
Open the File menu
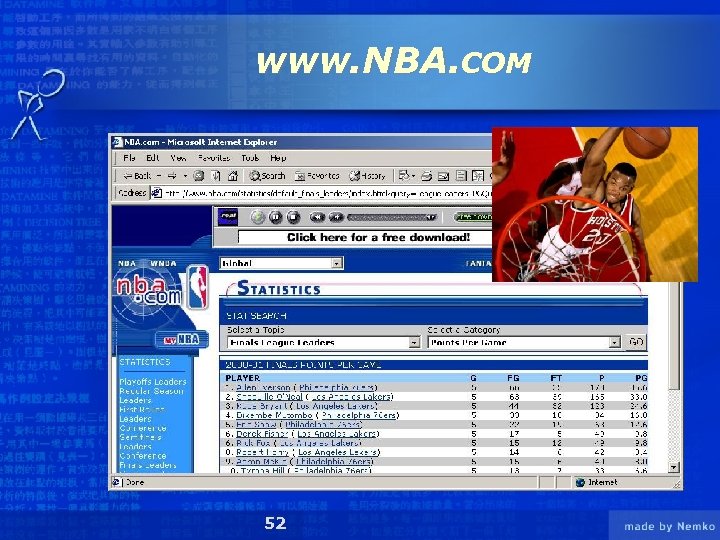(x=129, y=158)
